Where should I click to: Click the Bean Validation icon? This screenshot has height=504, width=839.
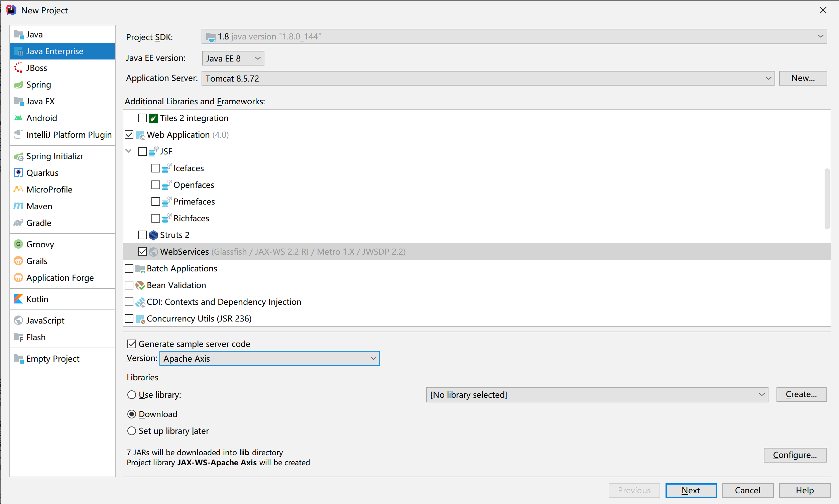coord(140,285)
